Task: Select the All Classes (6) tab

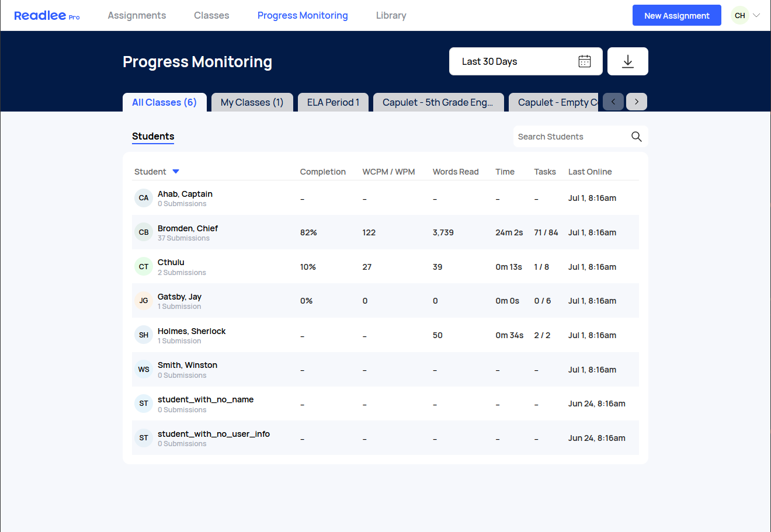Action: point(164,102)
